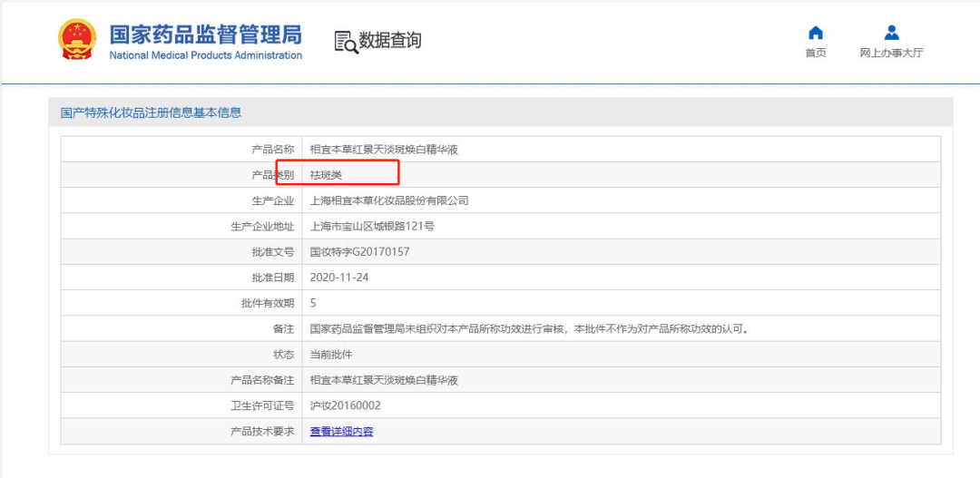Select 上海相宜本草化妆品股份有限公司 company cell
Screen dimensions: 980x478
click(x=389, y=201)
